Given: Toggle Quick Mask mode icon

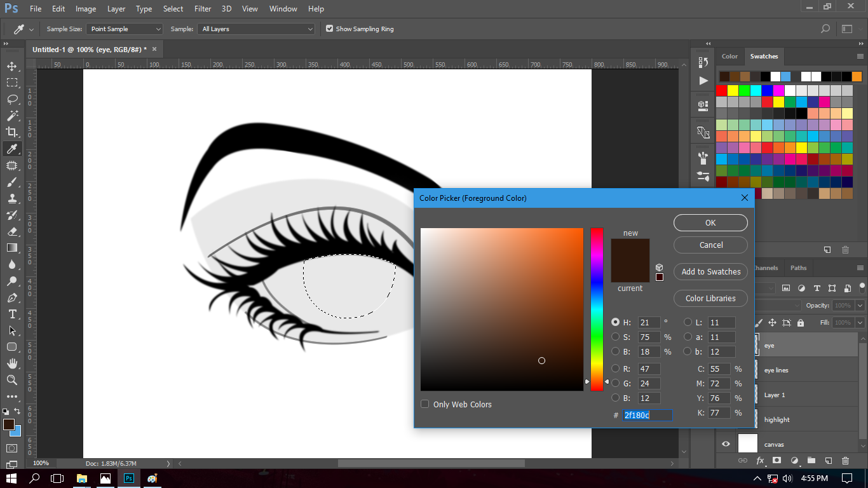Looking at the screenshot, I should [x=12, y=449].
